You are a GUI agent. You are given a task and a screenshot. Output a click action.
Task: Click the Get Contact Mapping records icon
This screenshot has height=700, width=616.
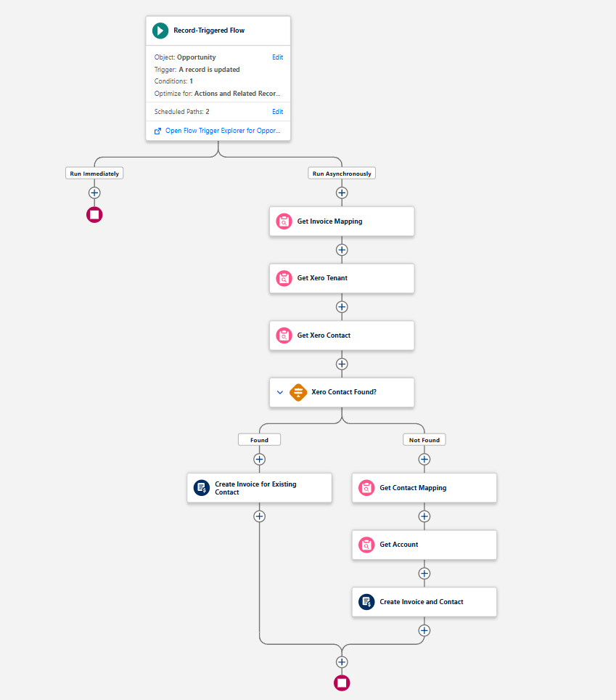pos(366,488)
